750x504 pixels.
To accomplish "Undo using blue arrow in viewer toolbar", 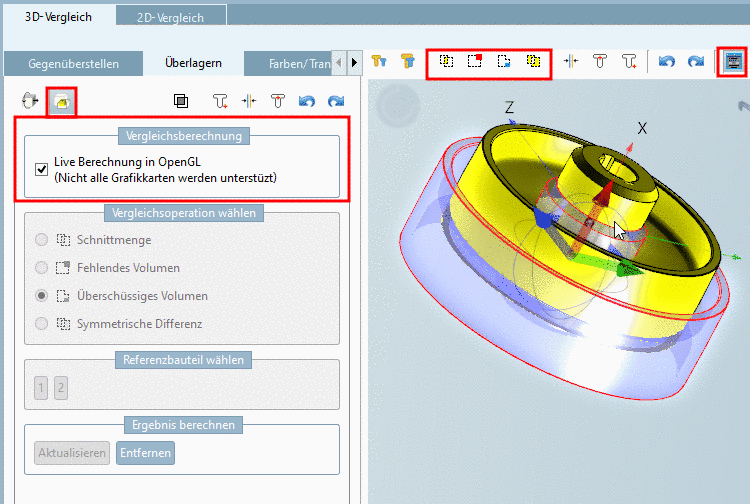I will [x=667, y=61].
